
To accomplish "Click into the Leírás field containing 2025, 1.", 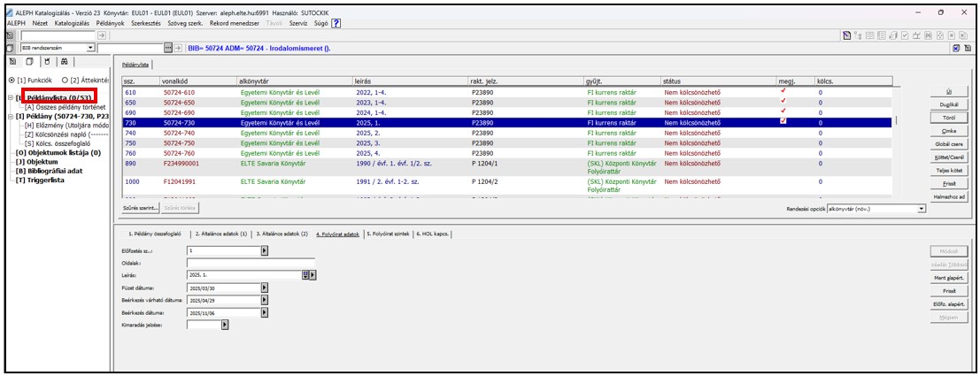I will [x=243, y=274].
